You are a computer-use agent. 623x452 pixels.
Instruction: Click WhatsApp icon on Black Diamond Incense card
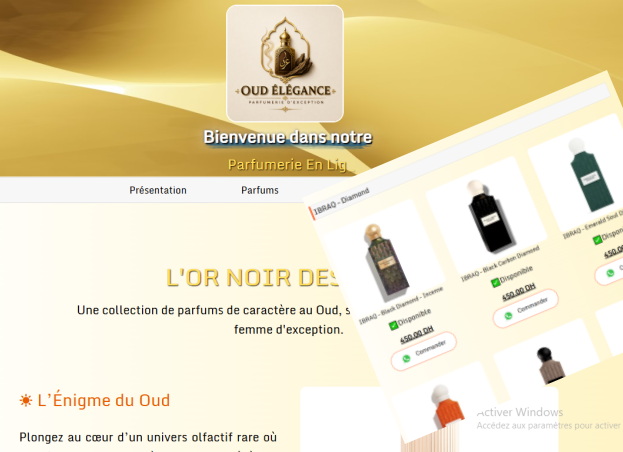[x=406, y=359]
